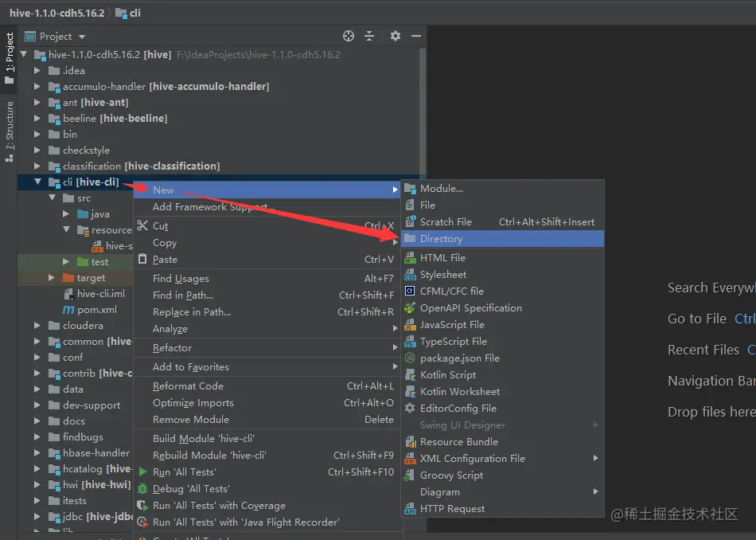Click the Directory folder icon

point(410,238)
